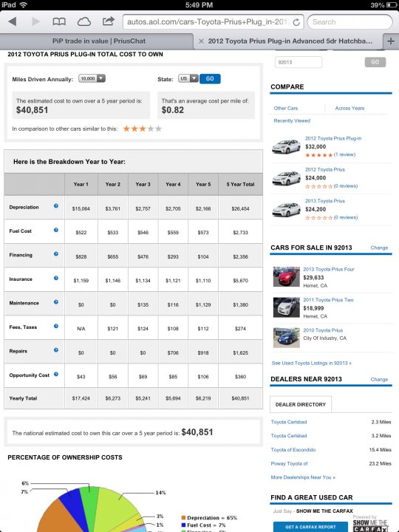Image resolution: width=399 pixels, height=532 pixels.
Task: Open See Used Toyota Listings link
Action: (312, 363)
